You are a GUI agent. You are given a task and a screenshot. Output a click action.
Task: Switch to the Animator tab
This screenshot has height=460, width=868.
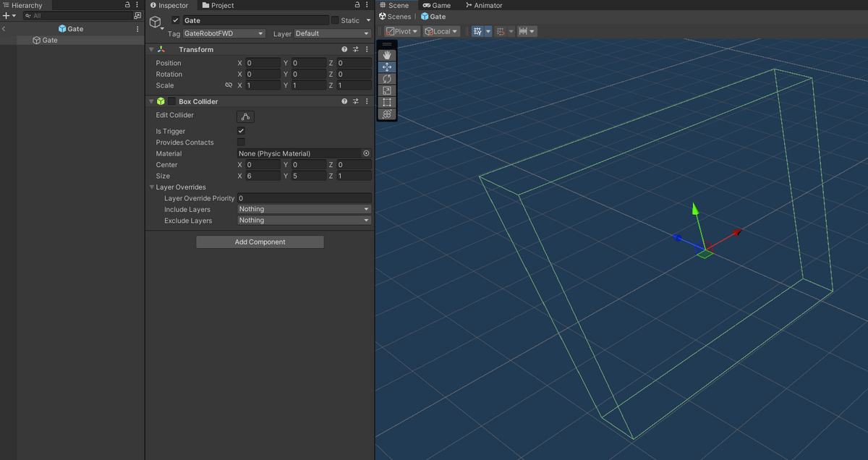(484, 5)
